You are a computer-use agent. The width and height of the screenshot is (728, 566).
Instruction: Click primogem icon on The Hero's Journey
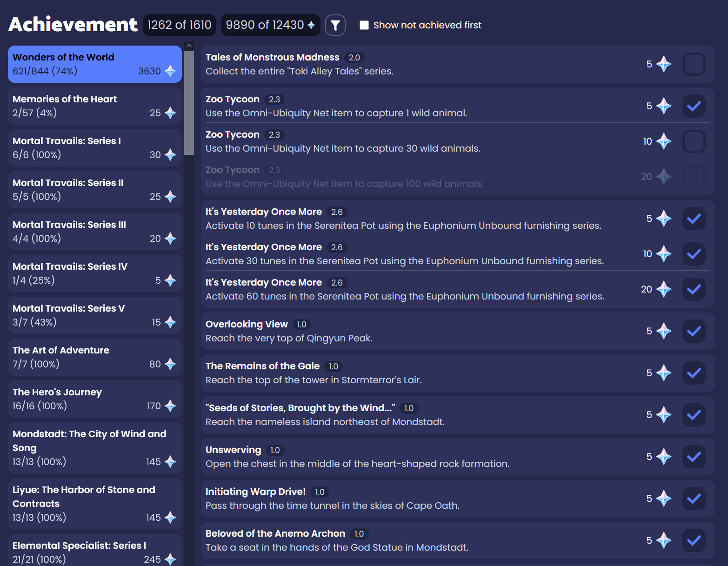coord(170,406)
